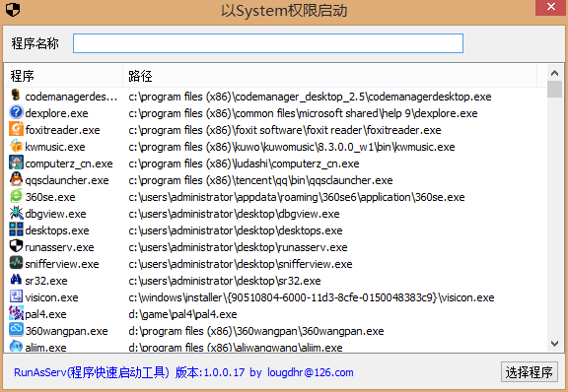The height and width of the screenshot is (392, 568).
Task: Click the scrollbar down arrow
Action: pos(554,344)
